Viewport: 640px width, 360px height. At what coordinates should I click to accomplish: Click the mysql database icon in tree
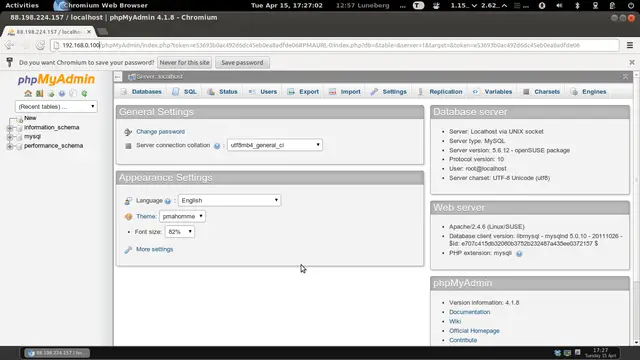(19, 137)
